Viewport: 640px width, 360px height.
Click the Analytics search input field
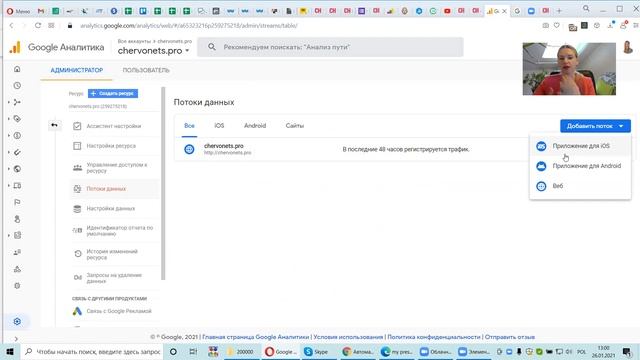coord(330,47)
